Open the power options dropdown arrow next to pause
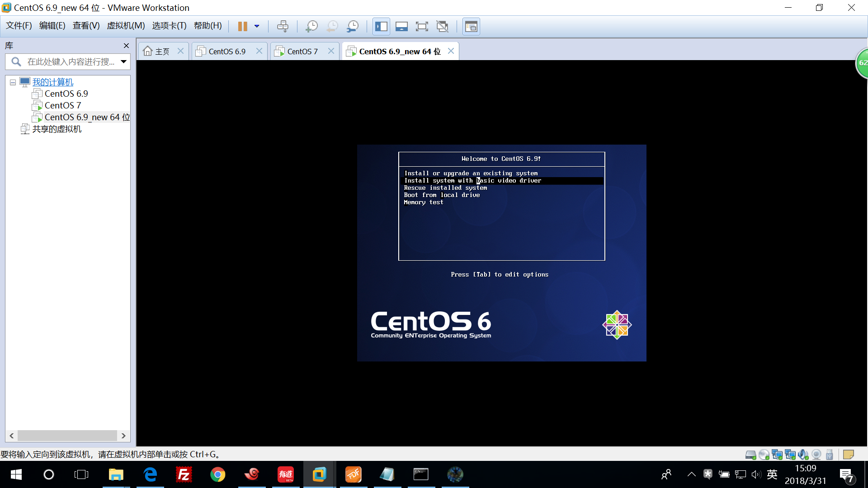 point(257,26)
